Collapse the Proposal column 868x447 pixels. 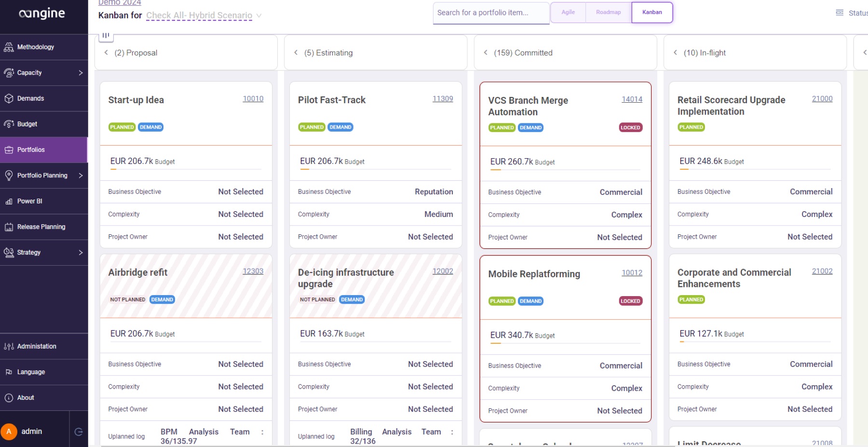tap(106, 53)
